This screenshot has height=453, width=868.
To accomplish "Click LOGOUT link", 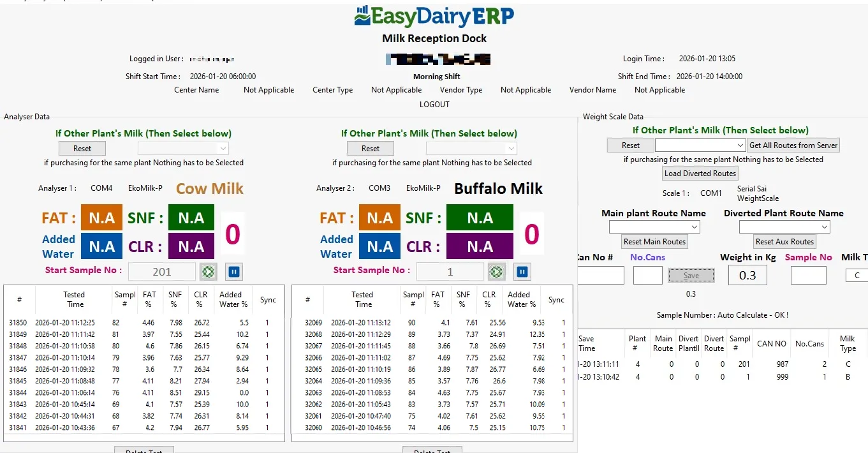I will 434,104.
